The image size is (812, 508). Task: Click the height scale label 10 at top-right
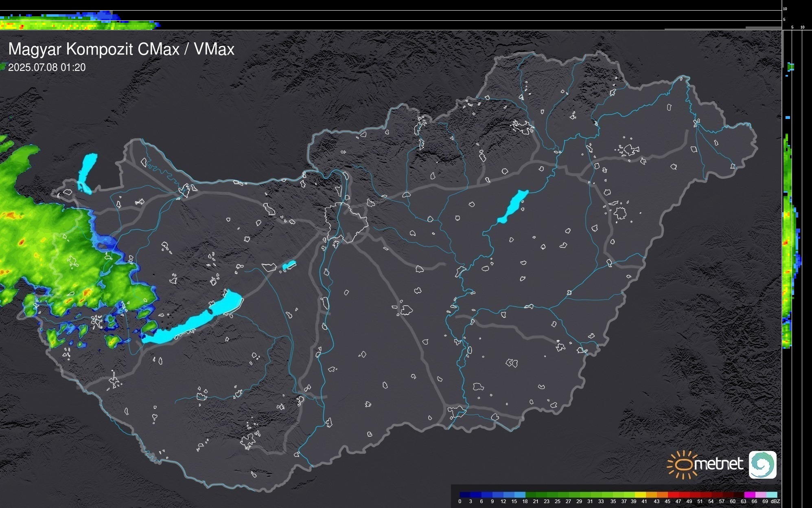[785, 9]
